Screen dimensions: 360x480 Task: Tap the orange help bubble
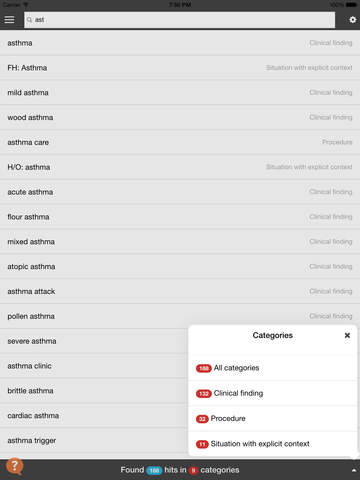(x=15, y=465)
